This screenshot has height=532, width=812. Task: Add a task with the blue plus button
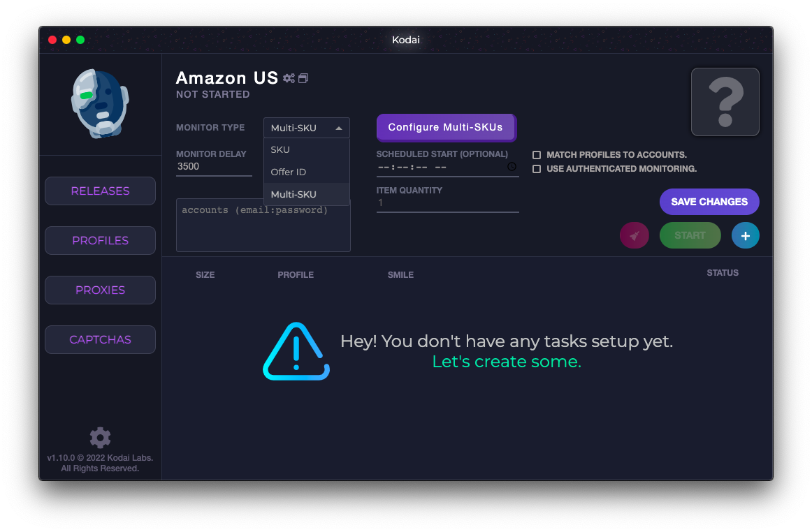point(745,235)
